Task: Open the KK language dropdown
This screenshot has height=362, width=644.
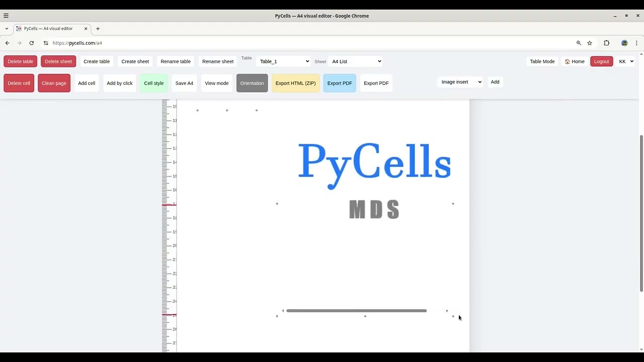Action: click(626, 61)
